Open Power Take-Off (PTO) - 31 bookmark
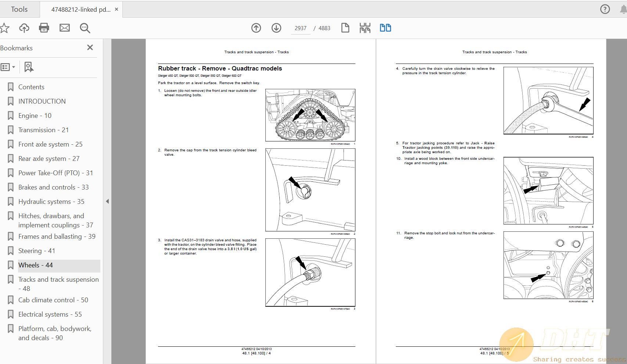 click(55, 173)
